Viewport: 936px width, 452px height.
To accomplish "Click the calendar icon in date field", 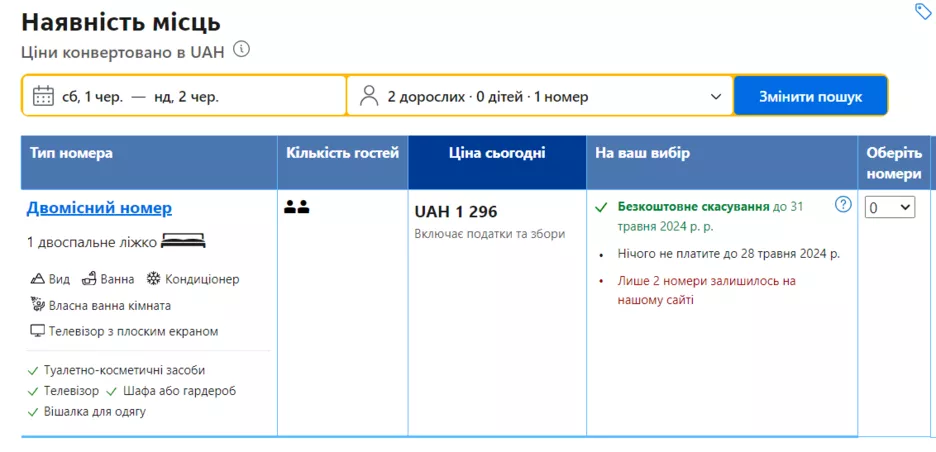I will pyautogui.click(x=43, y=96).
